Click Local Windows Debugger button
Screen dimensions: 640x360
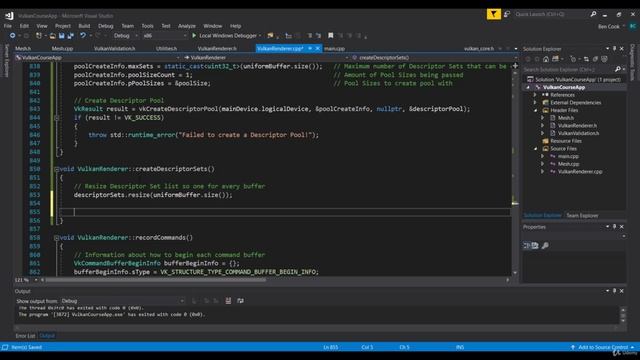[x=227, y=36]
